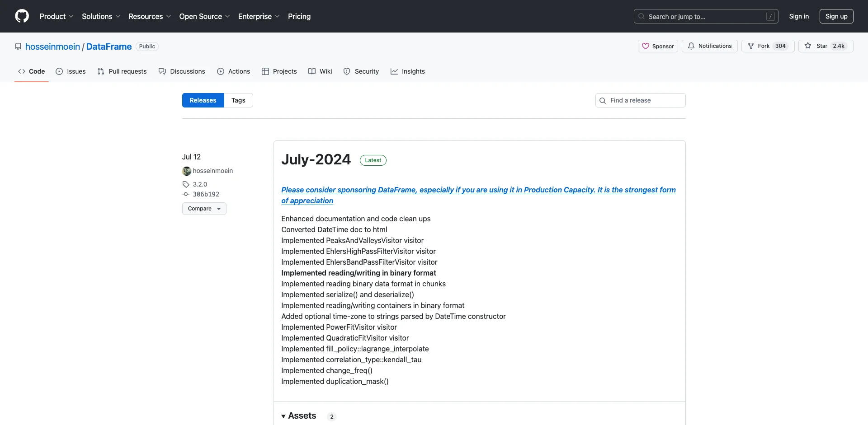Select the Releases view button
The height and width of the screenshot is (425, 868).
pyautogui.click(x=203, y=100)
